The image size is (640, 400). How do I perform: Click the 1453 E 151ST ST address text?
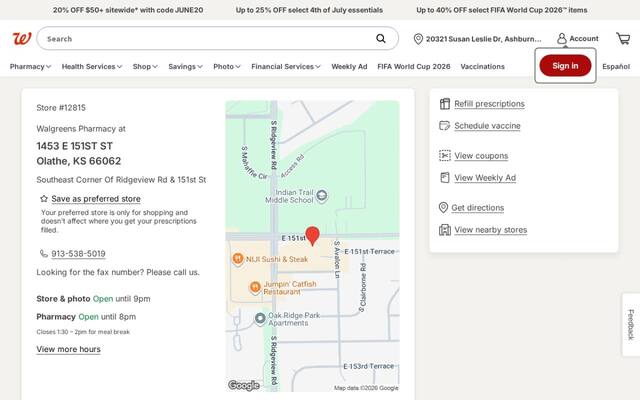(74, 146)
